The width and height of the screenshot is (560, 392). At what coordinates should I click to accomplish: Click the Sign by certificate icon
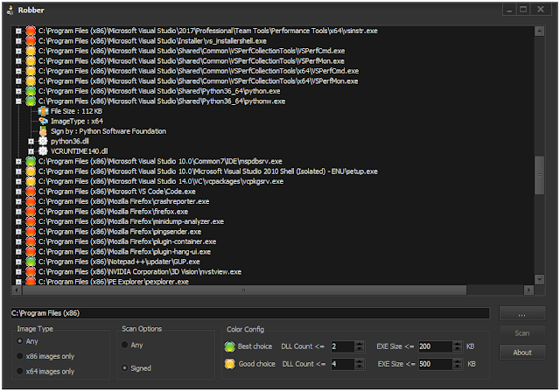pyautogui.click(x=43, y=131)
